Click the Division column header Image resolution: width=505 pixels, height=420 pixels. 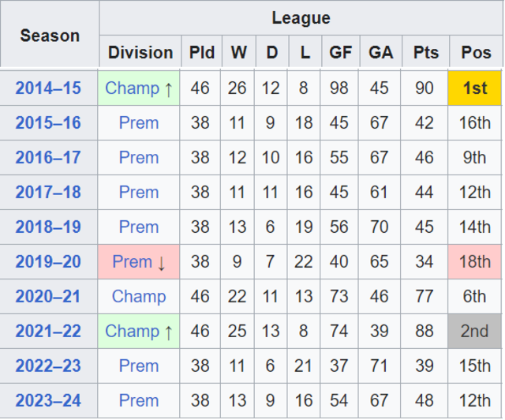(140, 52)
